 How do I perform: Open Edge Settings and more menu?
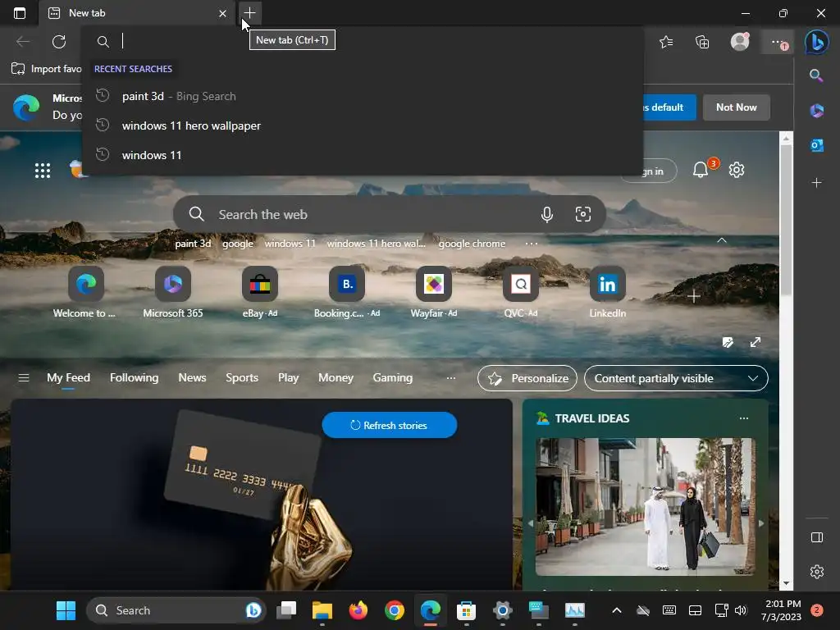[778, 42]
